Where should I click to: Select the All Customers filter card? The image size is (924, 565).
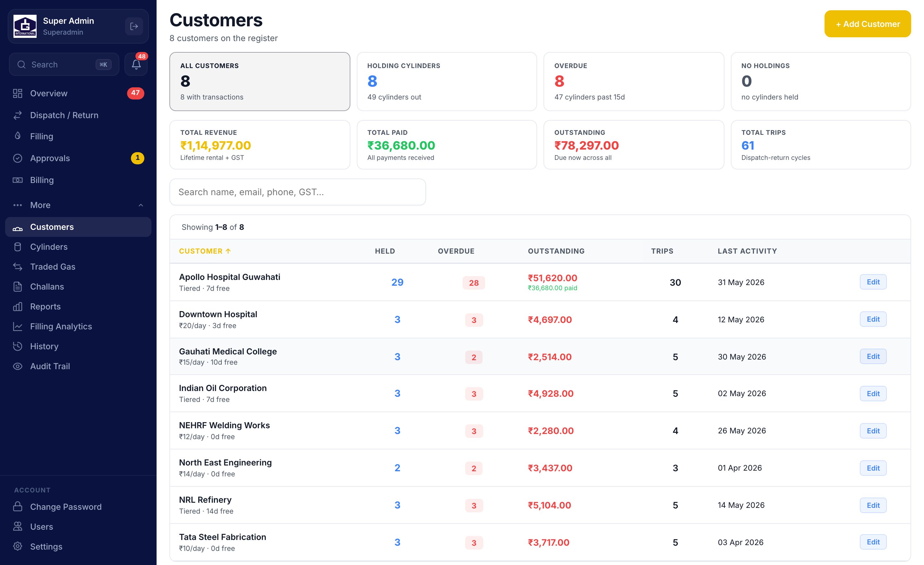click(x=260, y=82)
